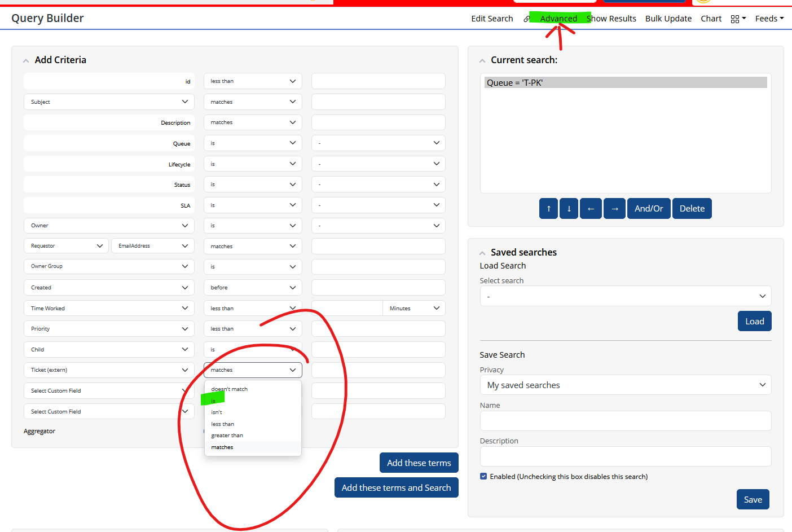This screenshot has height=532, width=792.
Task: Select "isn't" from the operator list
Action: click(217, 412)
